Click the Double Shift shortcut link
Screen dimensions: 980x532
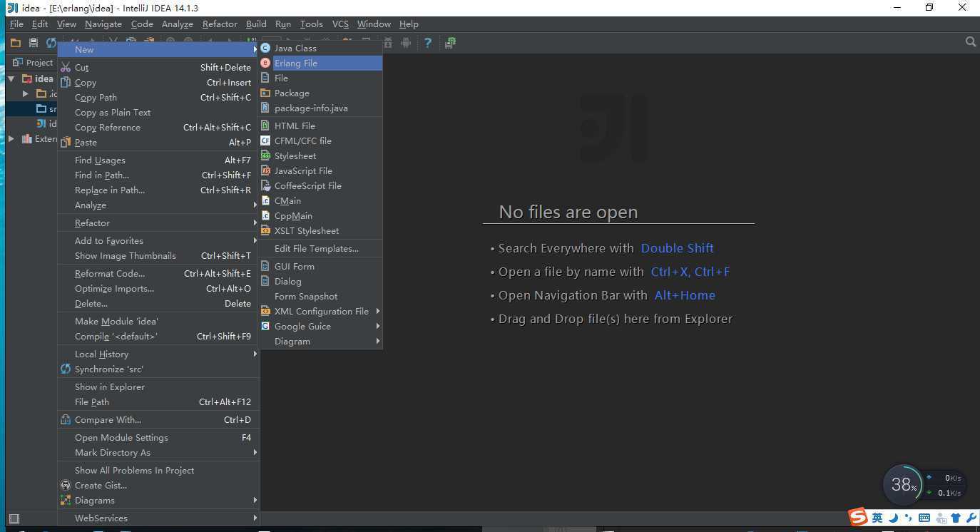(x=677, y=248)
